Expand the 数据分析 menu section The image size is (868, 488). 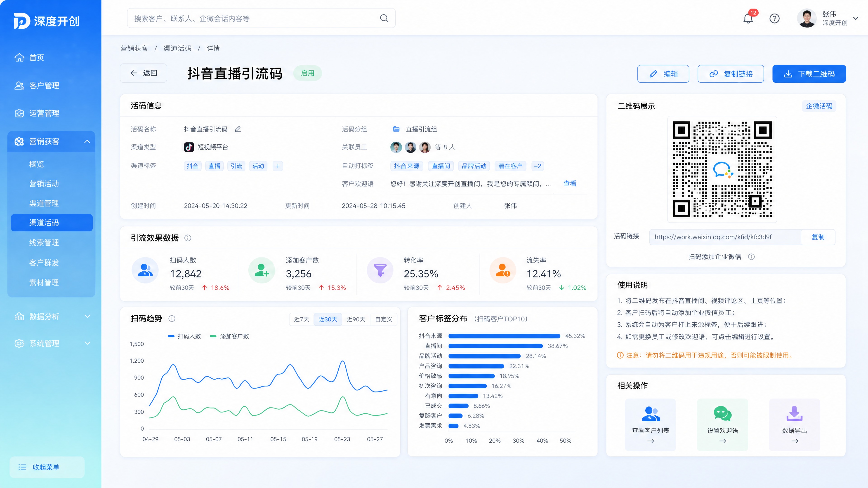click(87, 316)
